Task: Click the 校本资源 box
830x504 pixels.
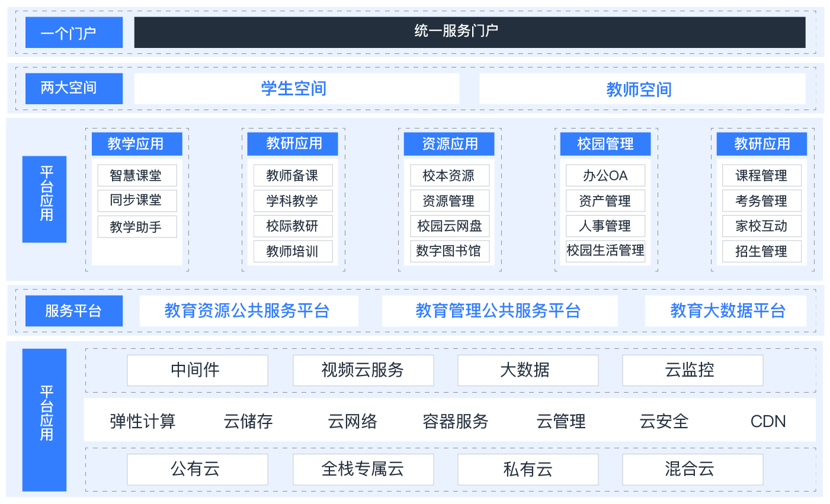Action: (450, 175)
